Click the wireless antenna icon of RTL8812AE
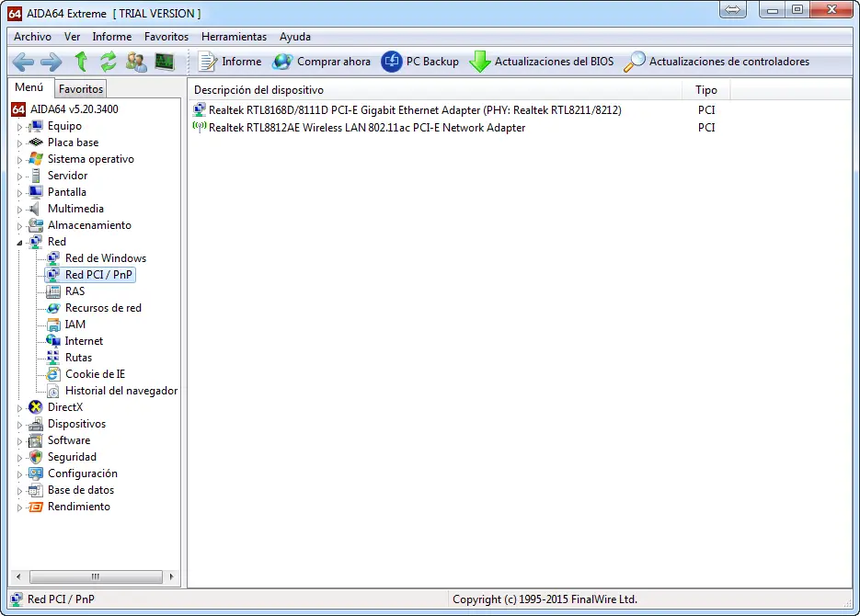 click(200, 127)
